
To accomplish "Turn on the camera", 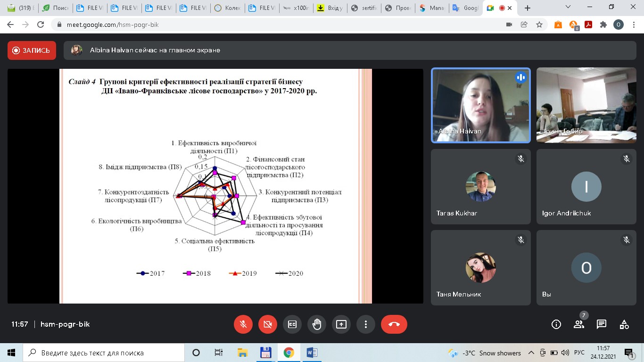I will (268, 324).
